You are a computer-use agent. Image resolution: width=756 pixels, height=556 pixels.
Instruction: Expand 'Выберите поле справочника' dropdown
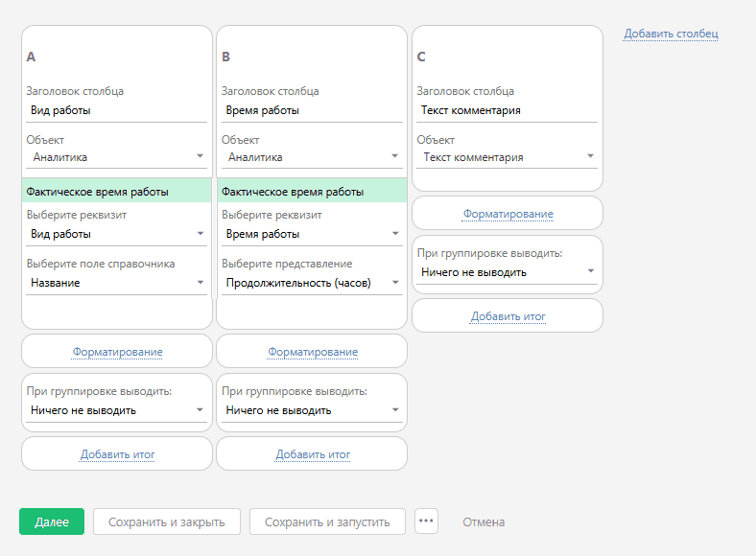point(116,283)
